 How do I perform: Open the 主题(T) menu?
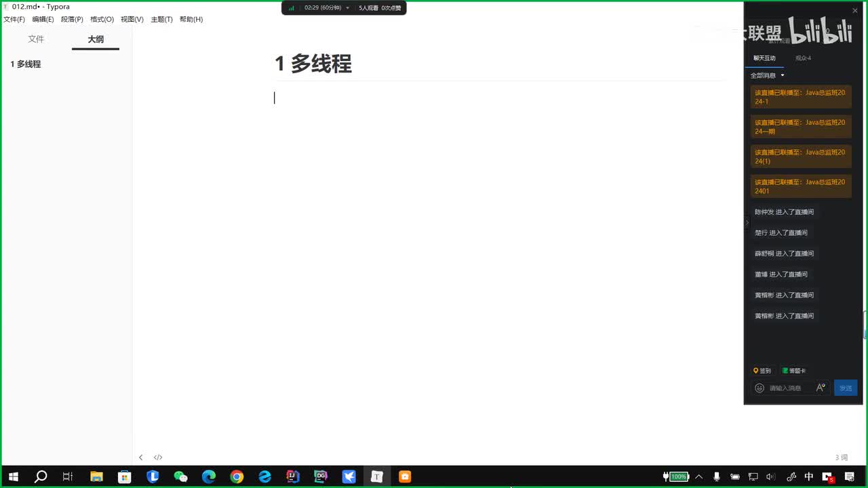coord(161,19)
